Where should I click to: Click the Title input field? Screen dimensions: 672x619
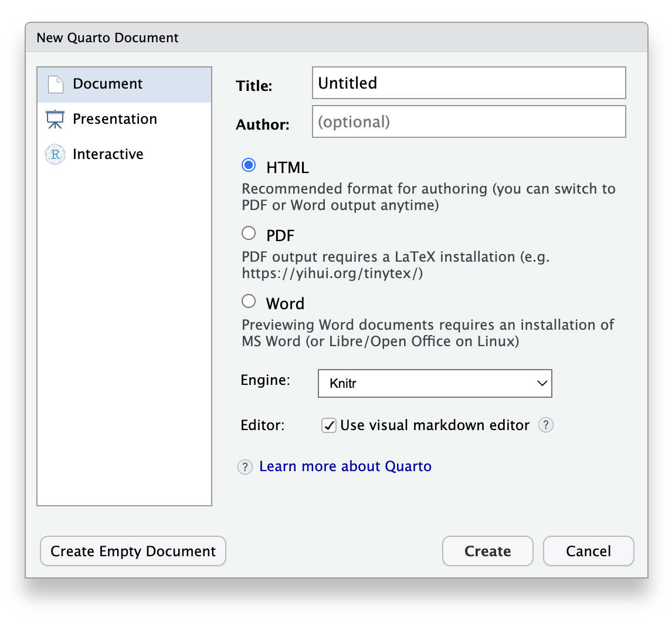(x=469, y=83)
